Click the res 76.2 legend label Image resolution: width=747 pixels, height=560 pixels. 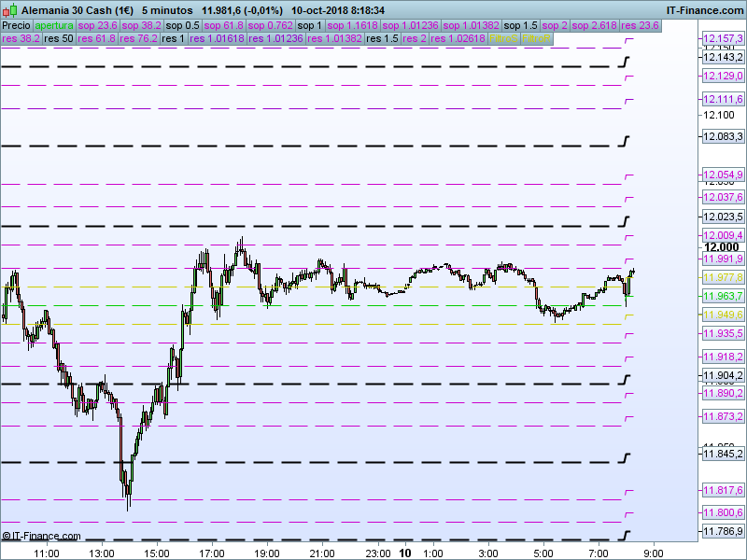pyautogui.click(x=138, y=38)
